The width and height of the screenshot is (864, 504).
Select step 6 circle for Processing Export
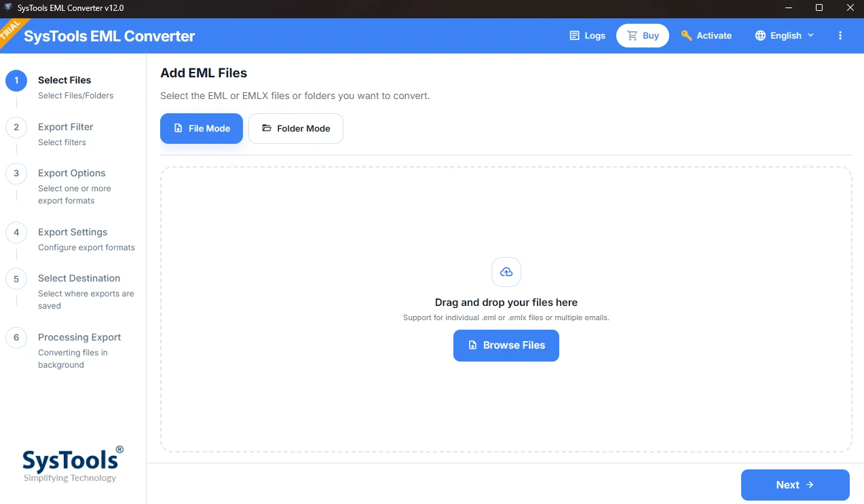point(16,338)
